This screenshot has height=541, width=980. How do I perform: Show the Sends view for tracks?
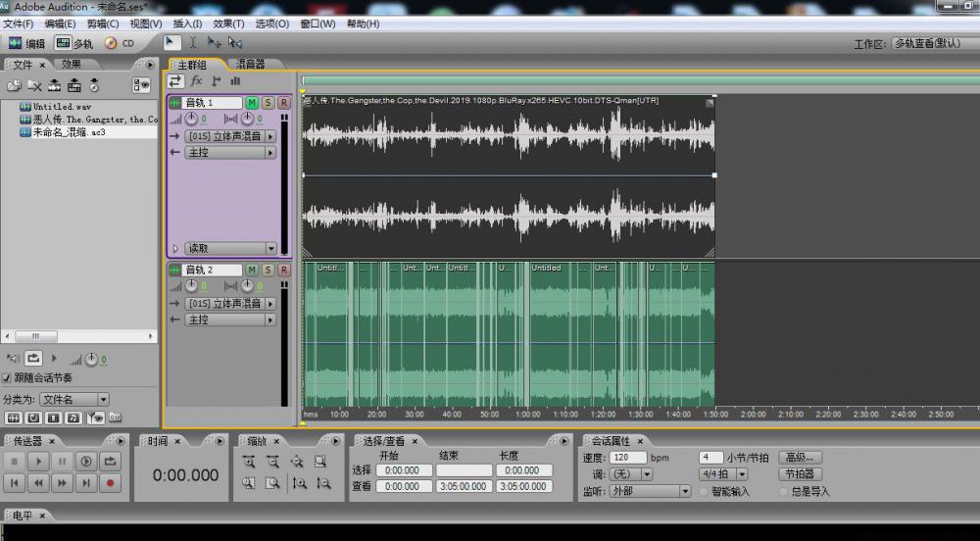[217, 81]
